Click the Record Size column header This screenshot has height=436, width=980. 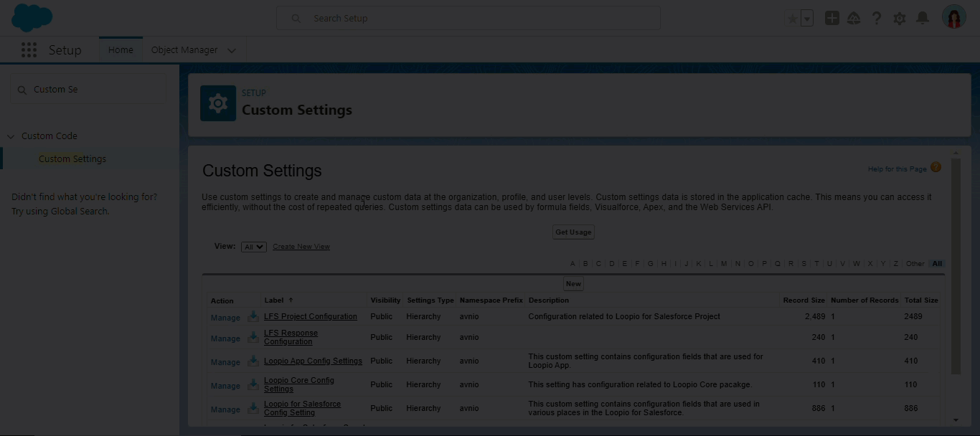[804, 300]
